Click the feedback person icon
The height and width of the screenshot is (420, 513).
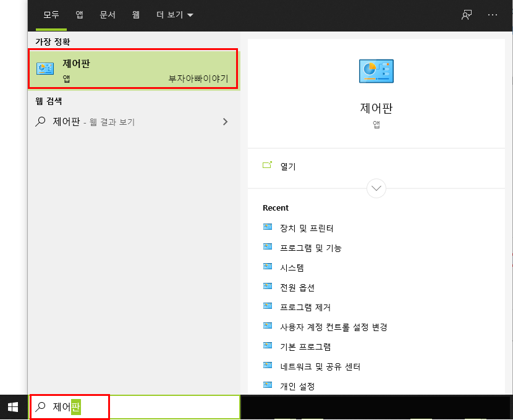click(467, 15)
